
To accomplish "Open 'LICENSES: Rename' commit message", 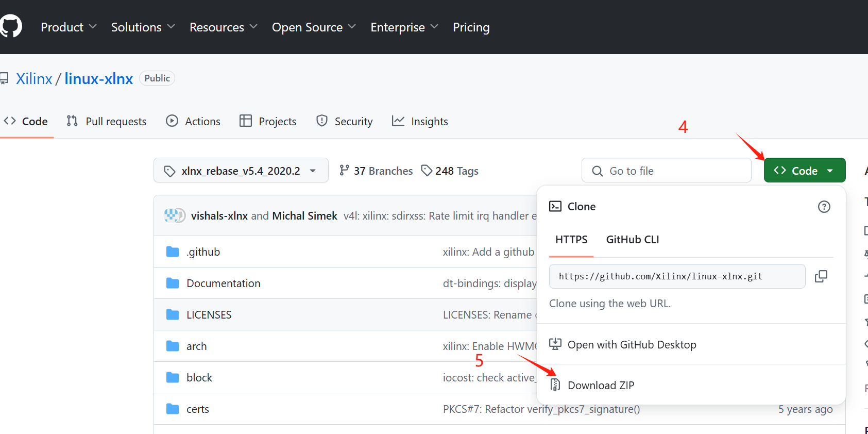I will click(490, 315).
